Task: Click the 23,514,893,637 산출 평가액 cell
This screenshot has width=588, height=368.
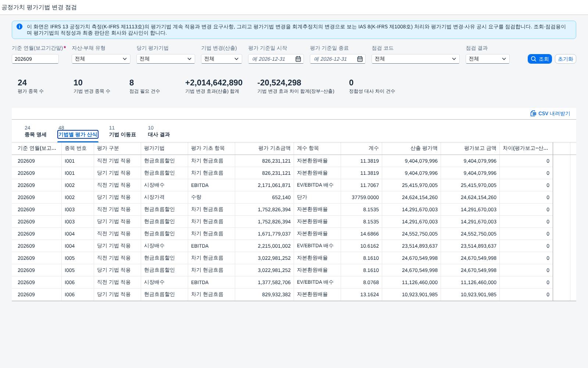Action: tap(412, 246)
